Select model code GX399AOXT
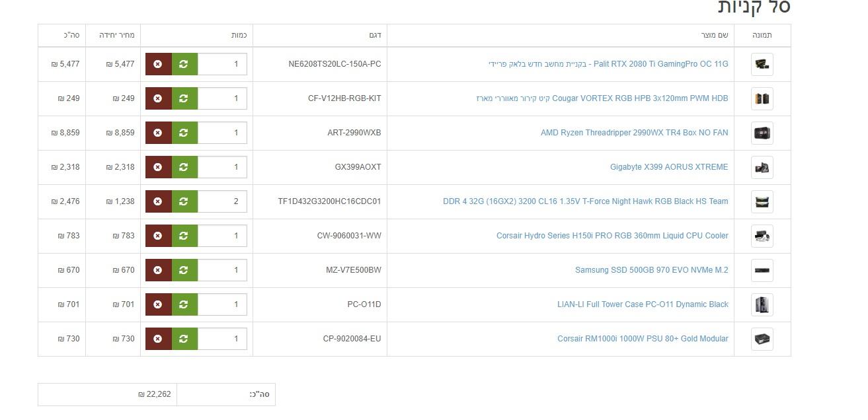 click(358, 167)
